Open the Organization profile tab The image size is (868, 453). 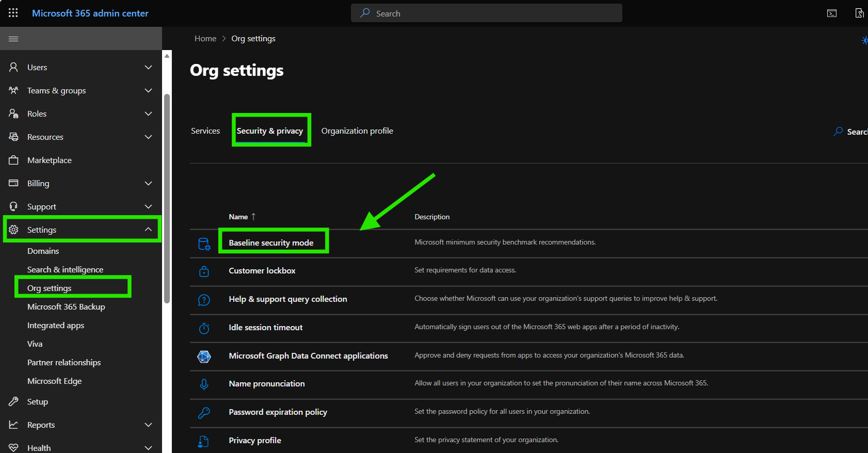coord(357,131)
